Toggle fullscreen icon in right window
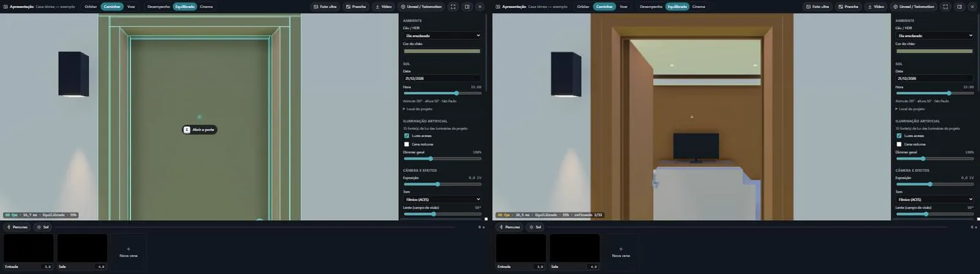This screenshot has height=274, width=980. 946,7
